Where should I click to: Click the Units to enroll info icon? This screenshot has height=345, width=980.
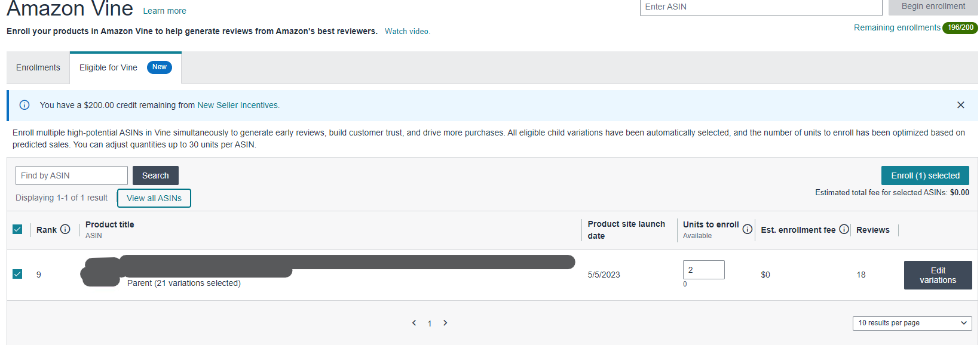point(747,229)
